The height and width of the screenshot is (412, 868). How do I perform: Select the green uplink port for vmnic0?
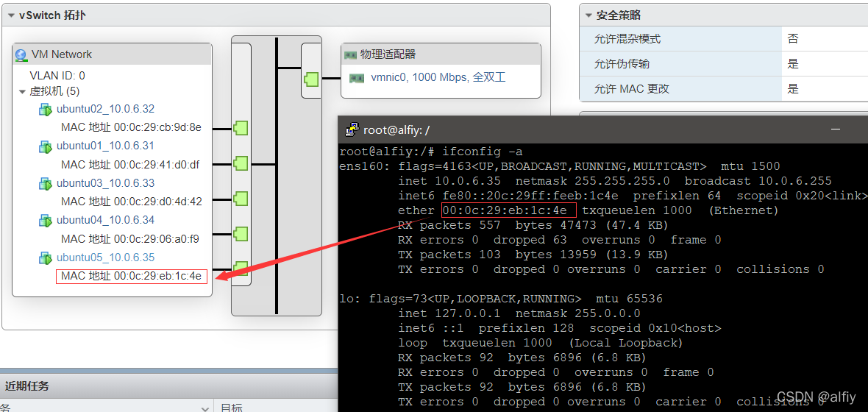(x=312, y=78)
